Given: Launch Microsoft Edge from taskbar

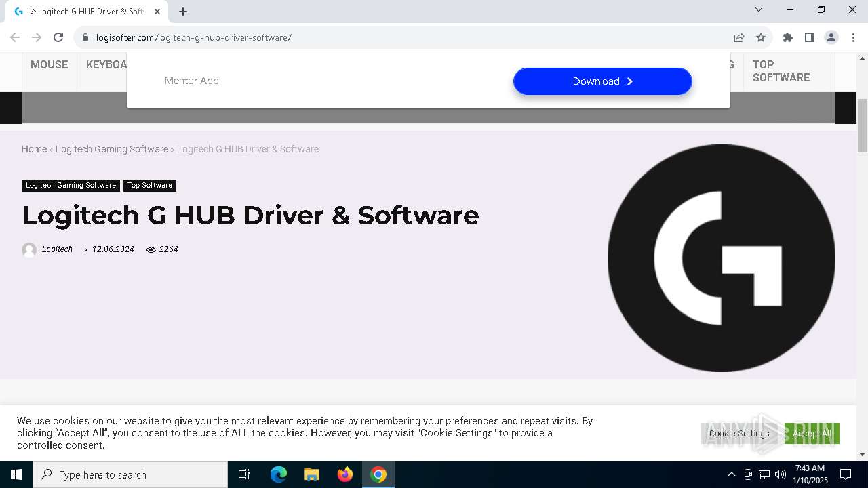Looking at the screenshot, I should [x=279, y=474].
